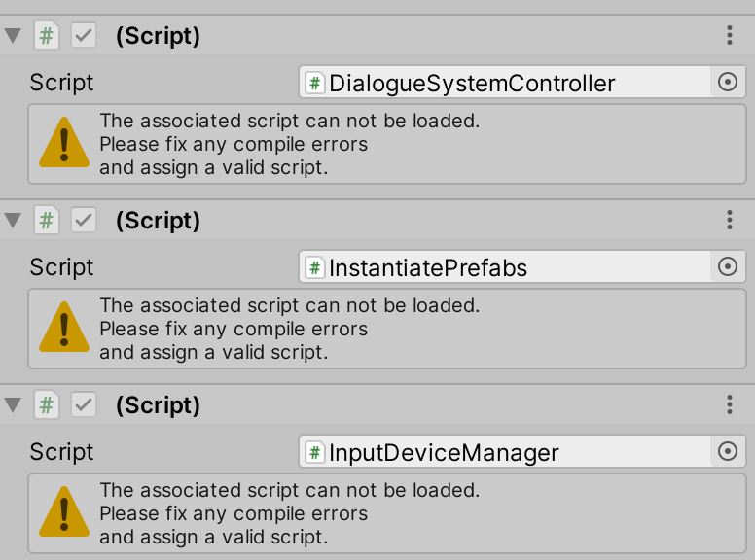This screenshot has height=560, width=755.
Task: Collapse the DialogueSystemController script component foldout
Action: click(13, 35)
